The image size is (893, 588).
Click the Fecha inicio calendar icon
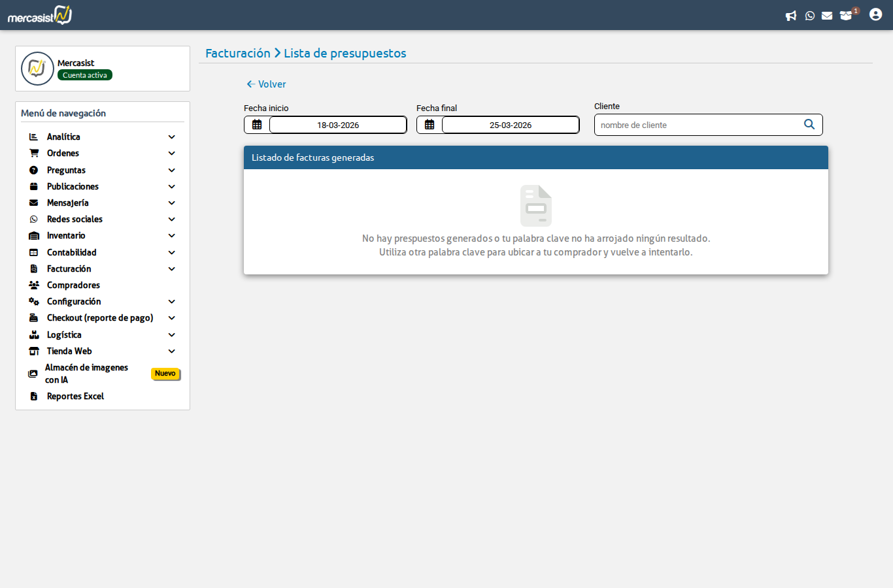257,125
